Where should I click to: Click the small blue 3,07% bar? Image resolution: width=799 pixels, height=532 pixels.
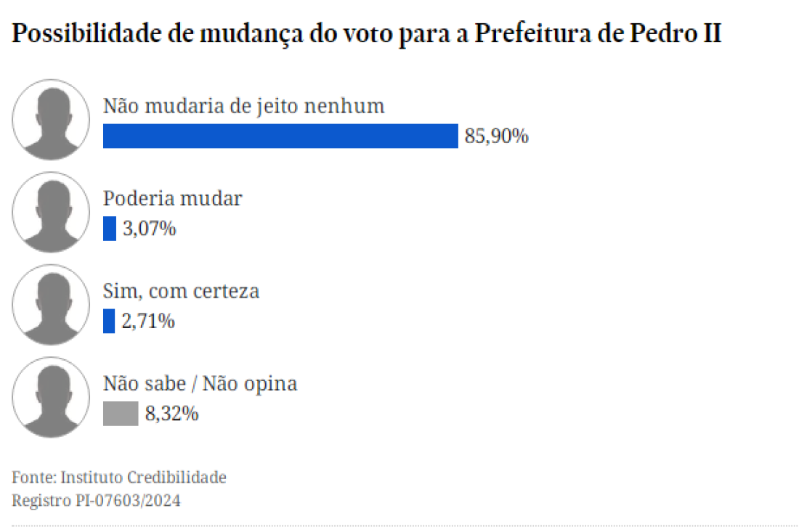(x=110, y=229)
